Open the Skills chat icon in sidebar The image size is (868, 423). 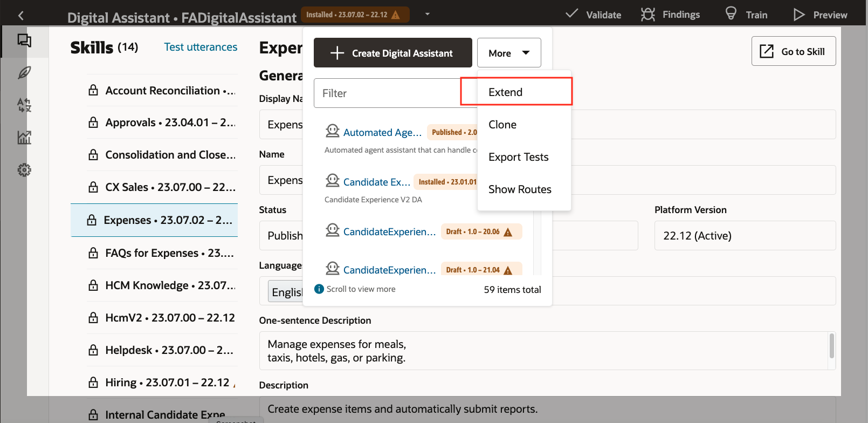click(24, 40)
